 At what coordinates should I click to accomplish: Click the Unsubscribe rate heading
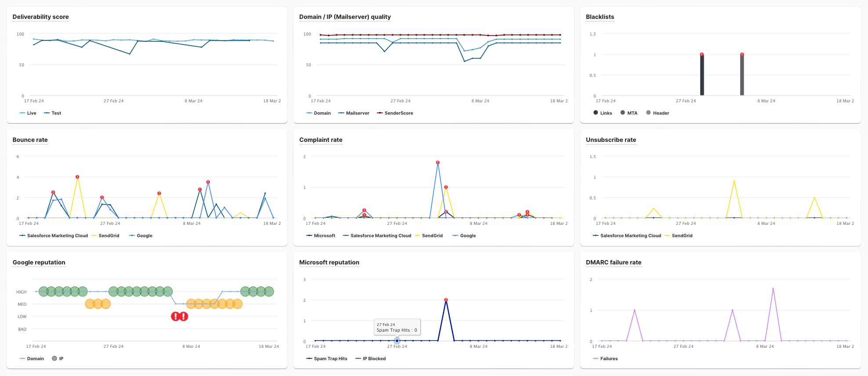pyautogui.click(x=611, y=140)
